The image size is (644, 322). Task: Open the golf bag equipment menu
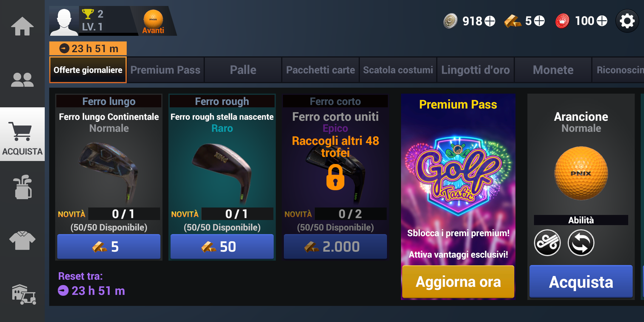(22, 187)
